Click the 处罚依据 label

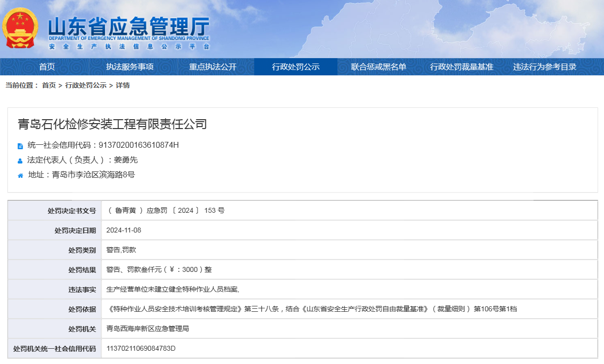82,309
